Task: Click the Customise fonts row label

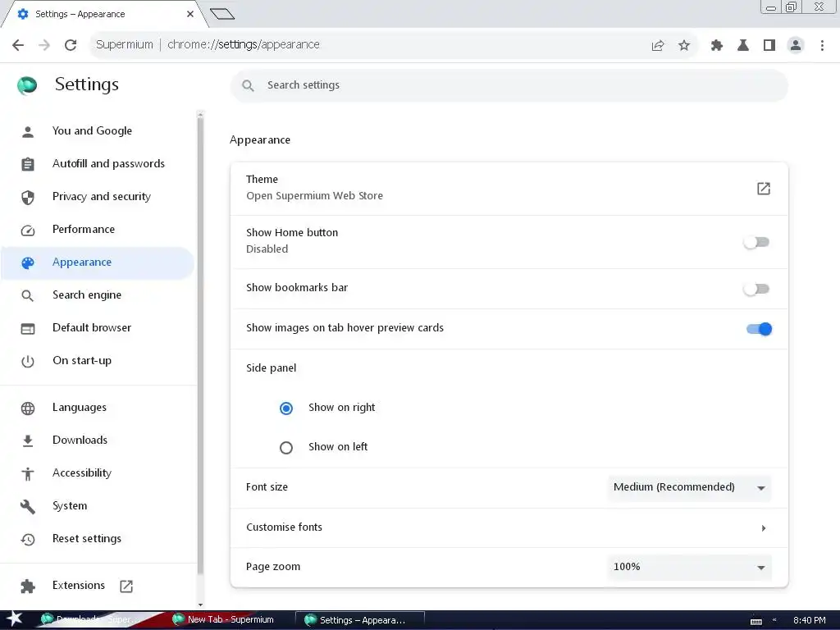Action: pos(284,527)
